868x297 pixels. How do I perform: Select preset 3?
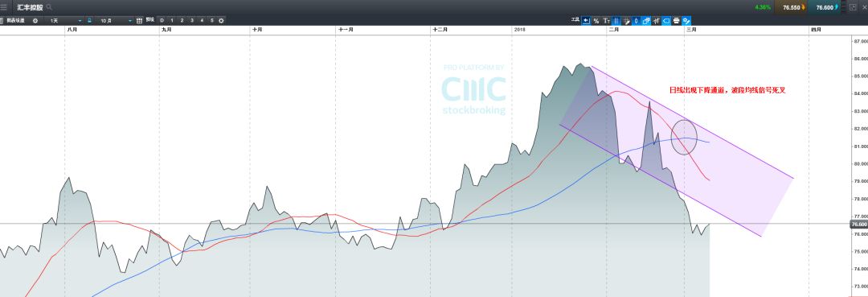[192, 20]
